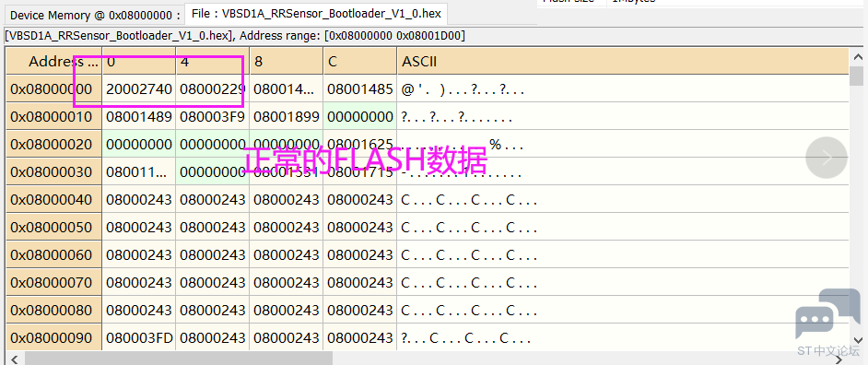Click column header 8

(x=287, y=62)
